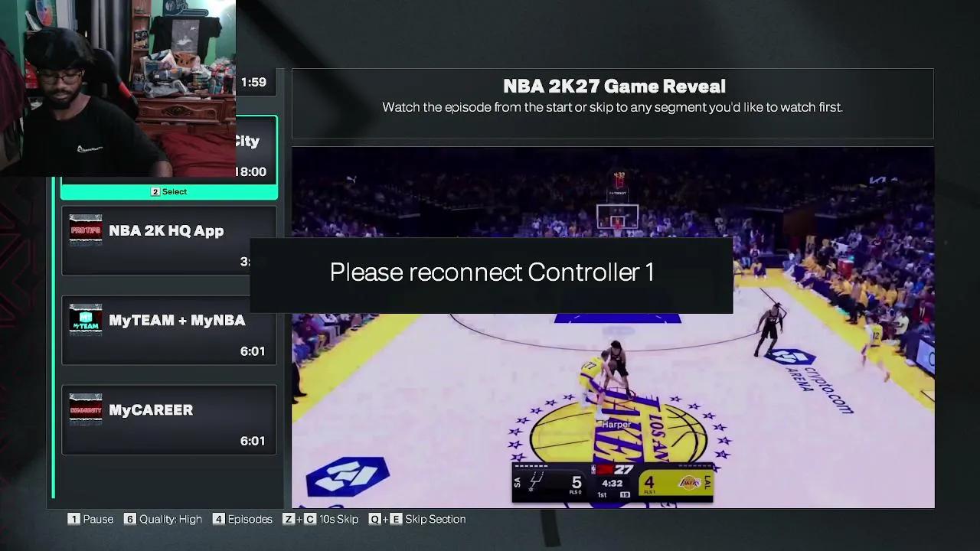Viewport: 980px width, 551px height.
Task: Click the 'Please reconnect Controller 1' message
Action: pyautogui.click(x=492, y=272)
